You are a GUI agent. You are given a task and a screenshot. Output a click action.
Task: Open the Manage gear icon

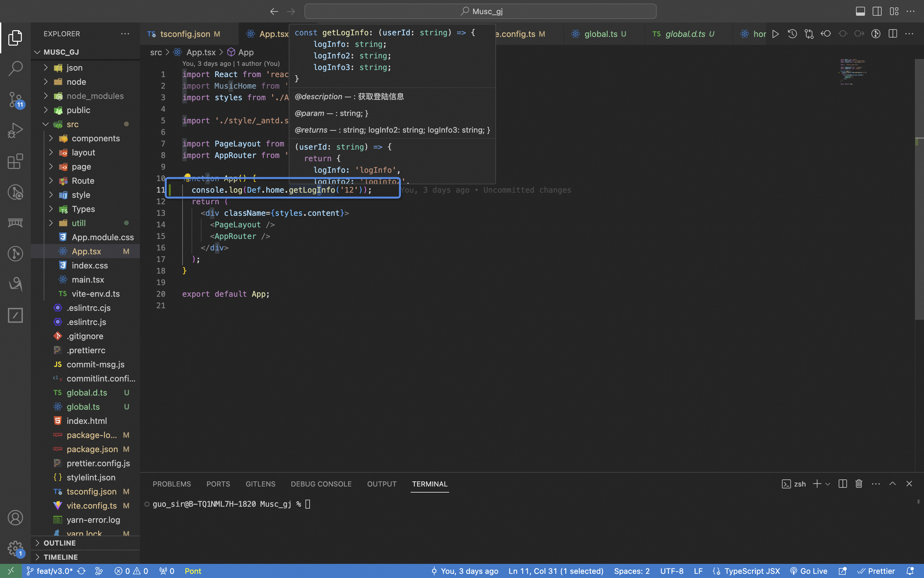coord(15,548)
